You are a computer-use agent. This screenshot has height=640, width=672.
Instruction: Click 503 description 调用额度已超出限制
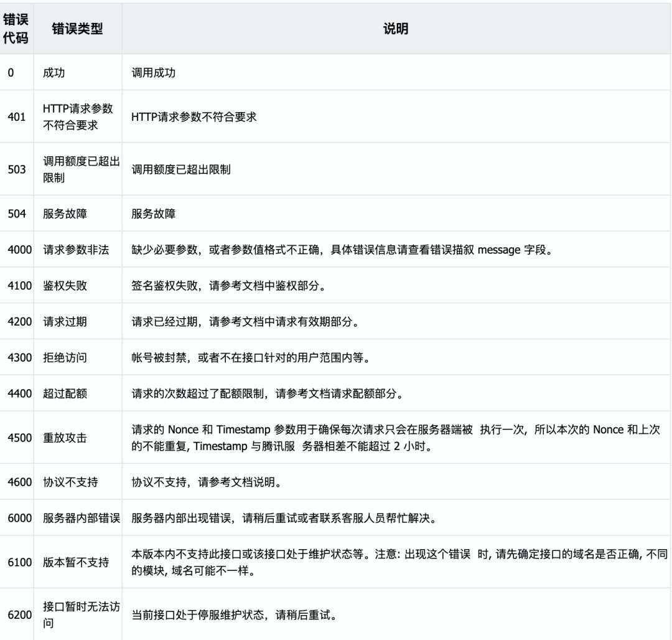pos(181,169)
